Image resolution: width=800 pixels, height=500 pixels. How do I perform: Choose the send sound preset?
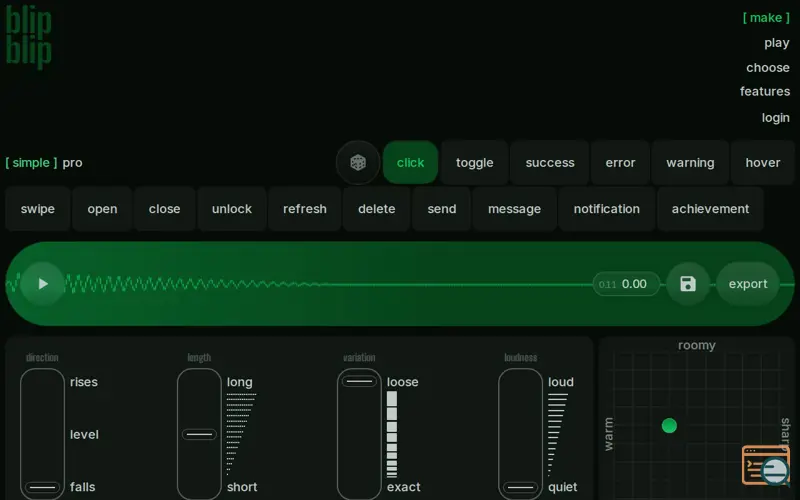coord(442,209)
